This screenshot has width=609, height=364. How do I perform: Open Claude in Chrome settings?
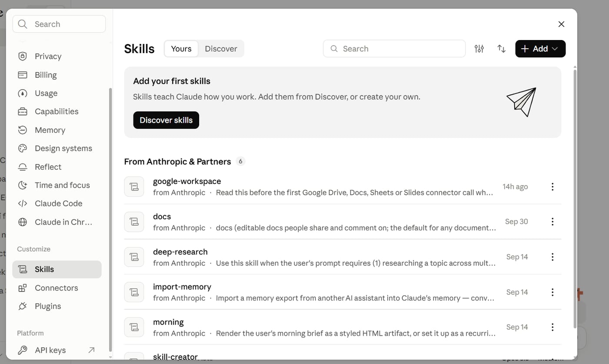[x=57, y=222]
